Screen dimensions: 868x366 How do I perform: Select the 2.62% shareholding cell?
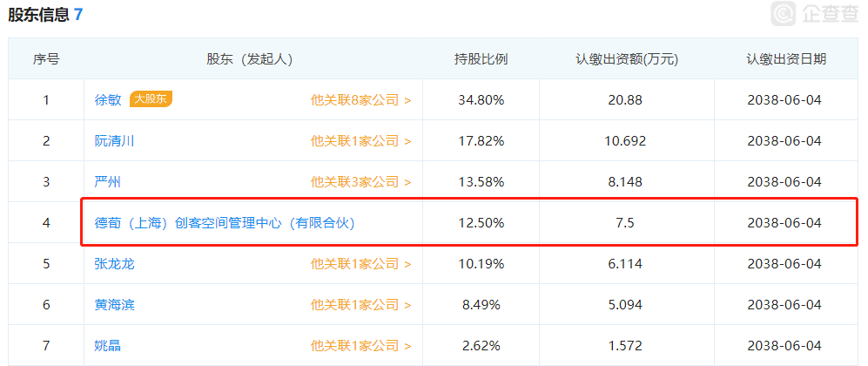point(481,346)
